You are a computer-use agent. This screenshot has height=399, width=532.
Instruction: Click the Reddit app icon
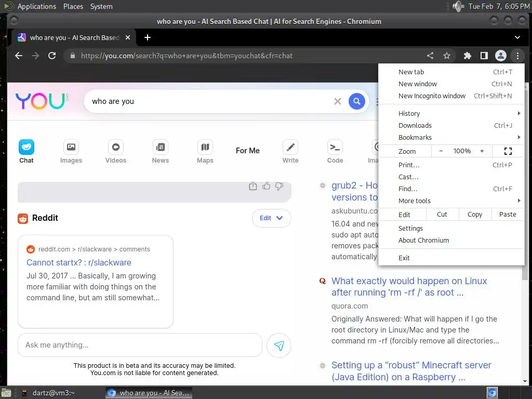(x=23, y=219)
